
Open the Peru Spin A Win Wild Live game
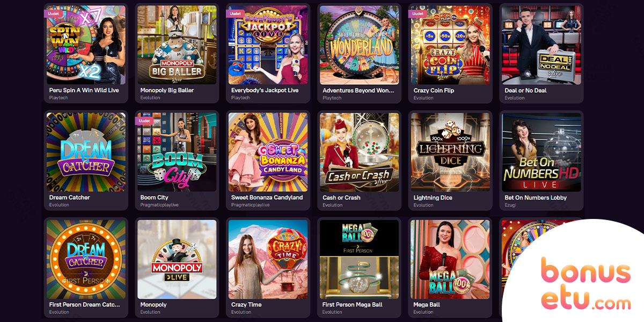[x=86, y=45]
